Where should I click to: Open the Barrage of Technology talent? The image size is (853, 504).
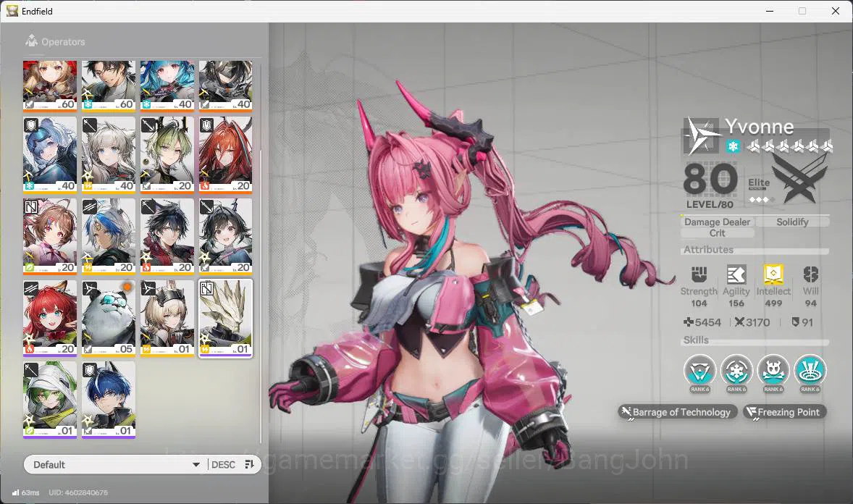pyautogui.click(x=678, y=412)
